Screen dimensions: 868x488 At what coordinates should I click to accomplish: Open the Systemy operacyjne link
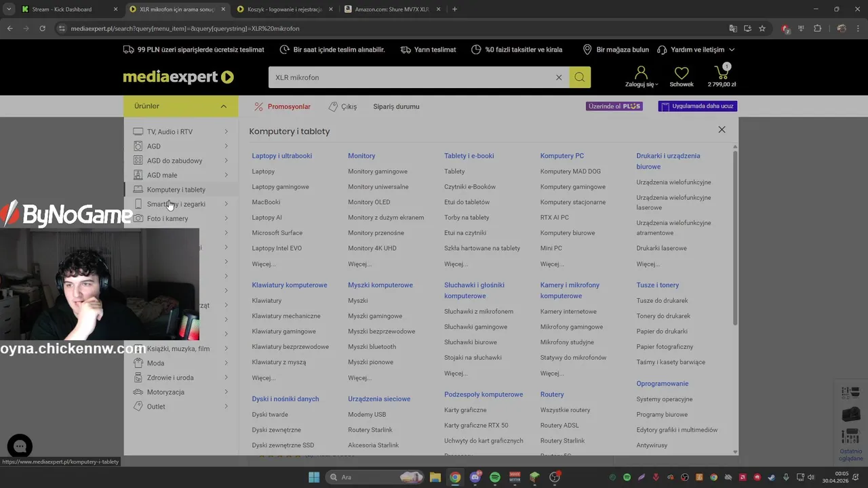click(665, 399)
